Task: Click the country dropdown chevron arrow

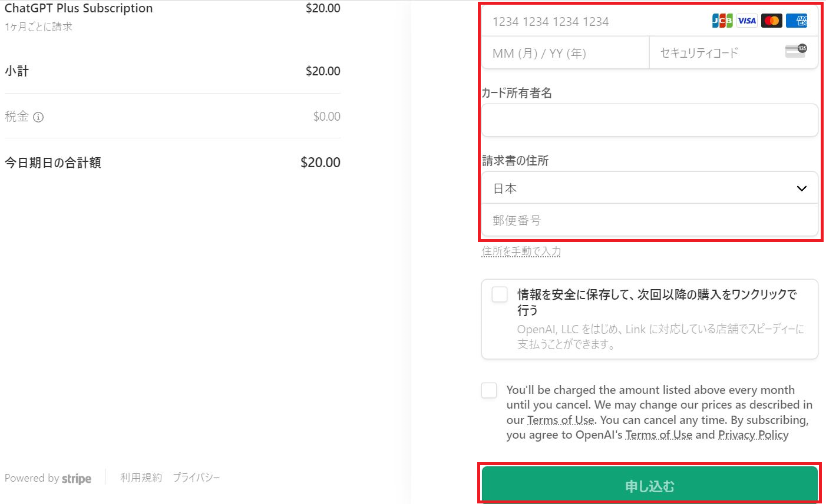Action: [801, 189]
